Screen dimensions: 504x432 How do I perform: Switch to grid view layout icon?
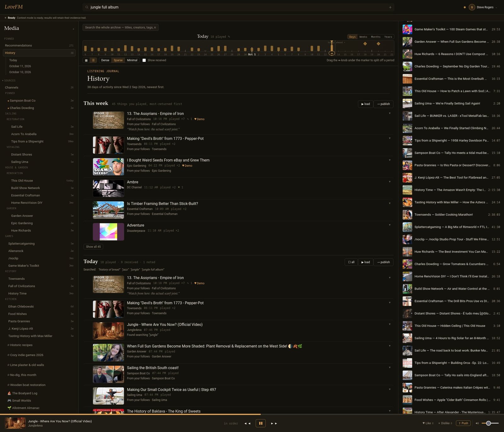(86, 60)
